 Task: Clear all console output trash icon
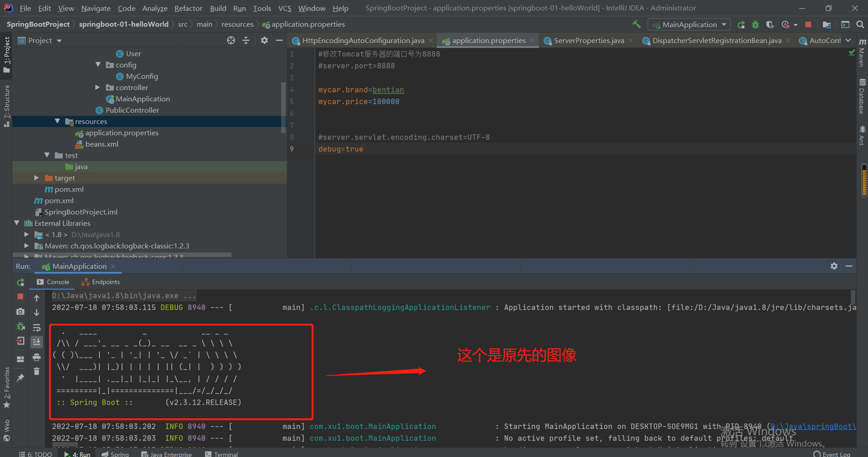[37, 371]
